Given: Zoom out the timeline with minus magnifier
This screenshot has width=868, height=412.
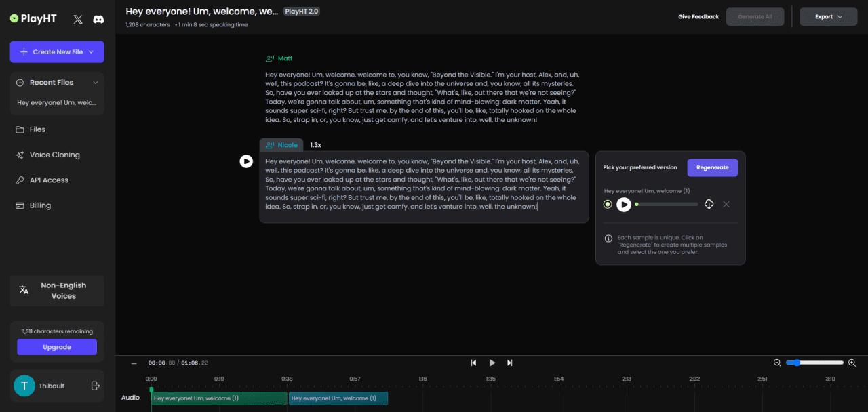Looking at the screenshot, I should coord(777,363).
